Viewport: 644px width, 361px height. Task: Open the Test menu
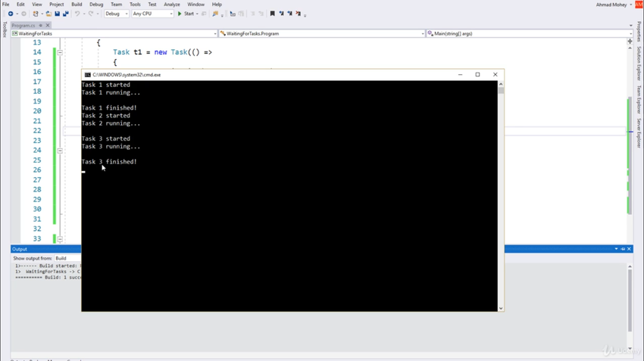tap(152, 4)
